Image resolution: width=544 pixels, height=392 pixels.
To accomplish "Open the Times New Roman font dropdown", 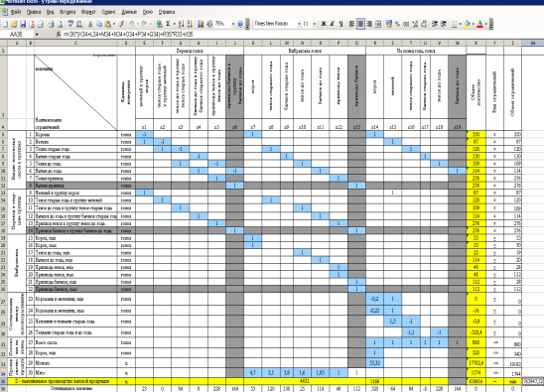I will point(299,24).
